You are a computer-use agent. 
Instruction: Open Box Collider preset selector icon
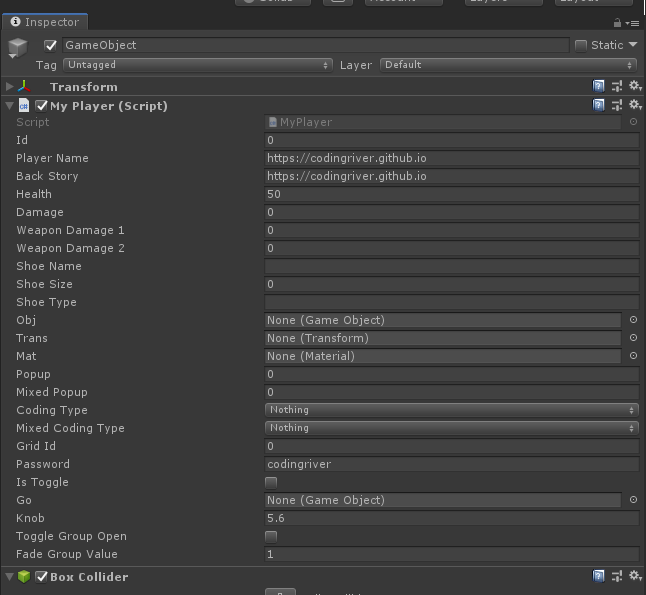pos(617,576)
